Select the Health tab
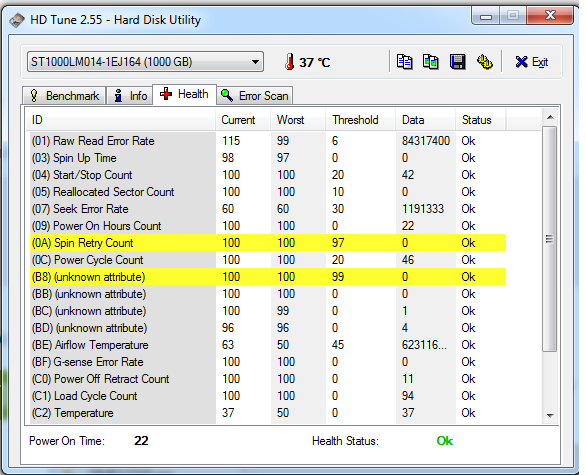Viewport: 586px width, 475px height. tap(184, 94)
